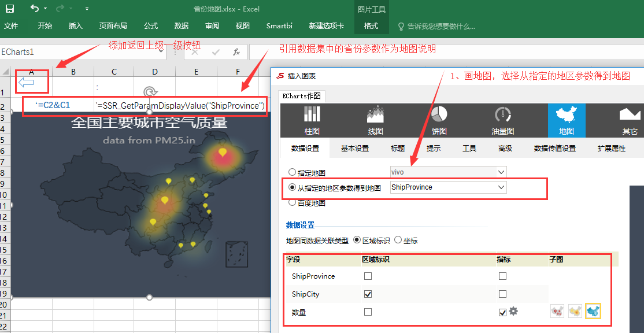The height and width of the screenshot is (333, 644).
Task: Switch to the 基本设置 settings tab
Action: pyautogui.click(x=355, y=148)
